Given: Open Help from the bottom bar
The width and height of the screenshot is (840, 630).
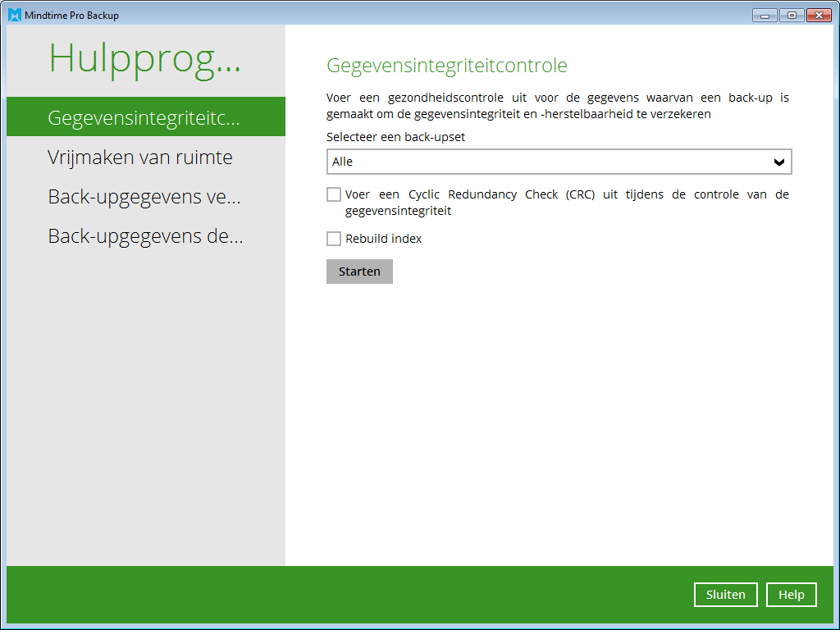Looking at the screenshot, I should (x=792, y=595).
